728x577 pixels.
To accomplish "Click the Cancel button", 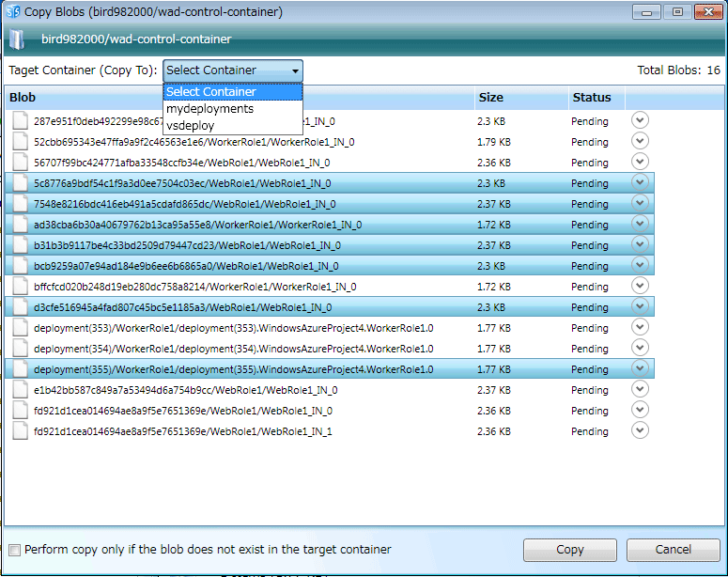I will [673, 550].
